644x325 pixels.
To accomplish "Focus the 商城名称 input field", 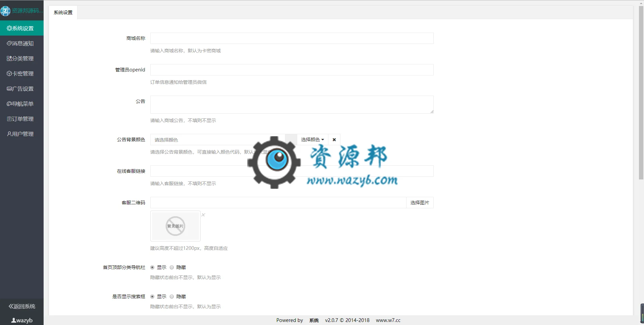I will click(x=292, y=38).
